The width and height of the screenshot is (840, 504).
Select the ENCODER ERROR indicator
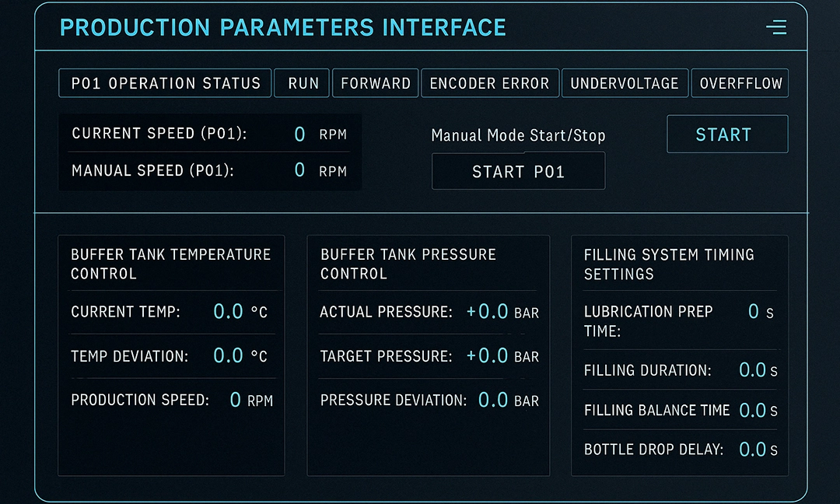coord(489,83)
